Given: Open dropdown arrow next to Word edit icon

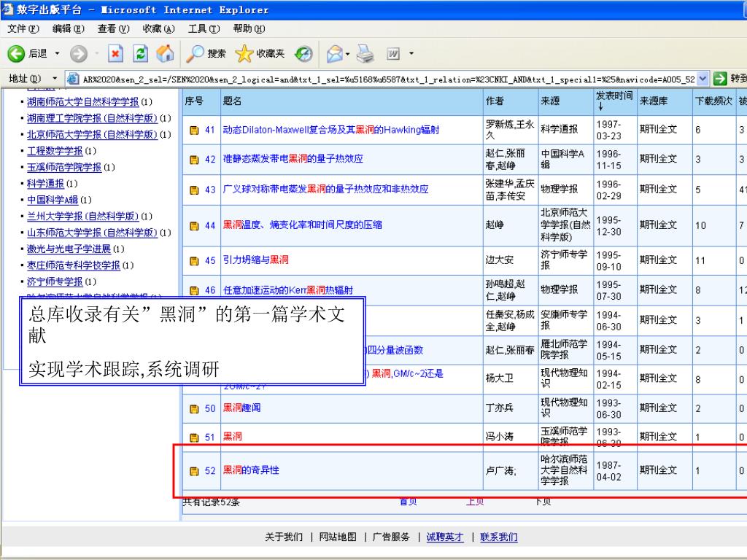Looking at the screenshot, I should click(x=411, y=53).
